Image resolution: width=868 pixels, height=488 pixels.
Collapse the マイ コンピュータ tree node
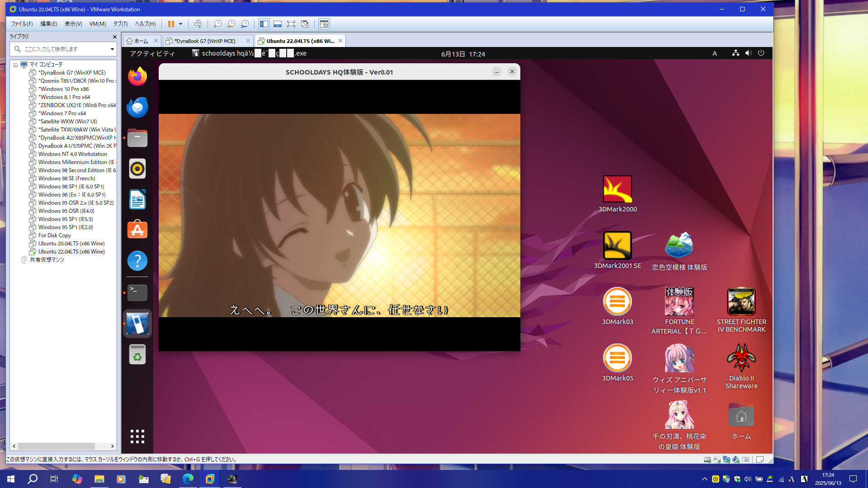tap(15, 65)
